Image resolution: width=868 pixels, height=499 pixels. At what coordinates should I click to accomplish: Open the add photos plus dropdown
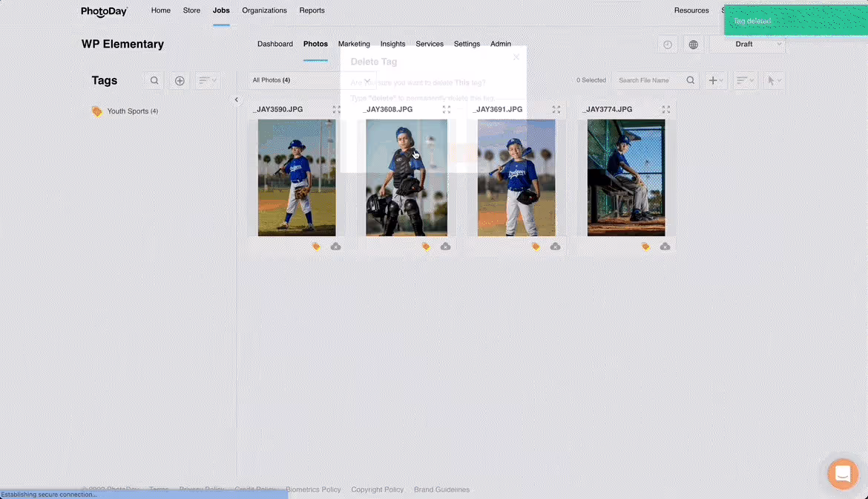716,81
